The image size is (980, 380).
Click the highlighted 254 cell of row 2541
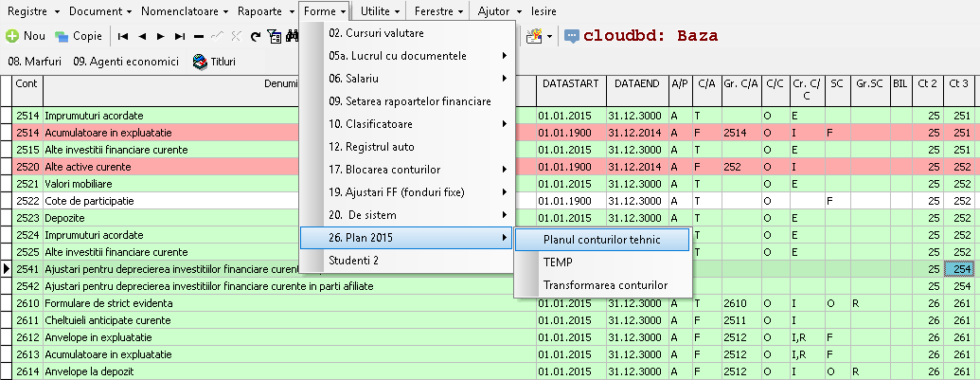959,269
